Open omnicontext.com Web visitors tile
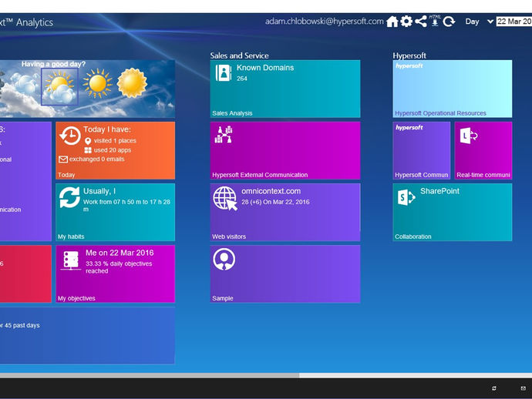This screenshot has height=399, width=532. tap(285, 213)
